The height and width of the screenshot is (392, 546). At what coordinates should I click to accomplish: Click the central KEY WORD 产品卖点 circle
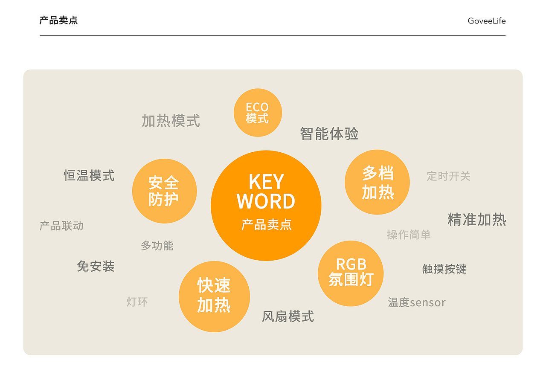pos(266,206)
